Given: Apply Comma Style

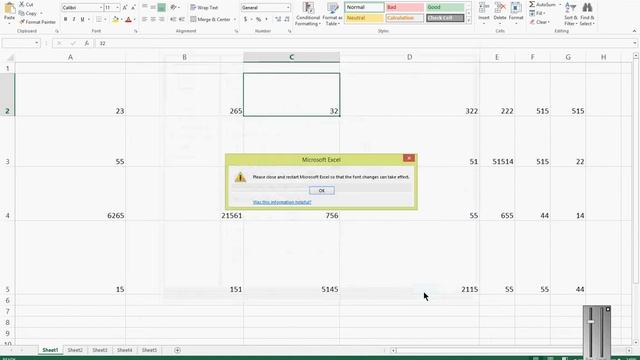Looking at the screenshot, I should coord(267,19).
